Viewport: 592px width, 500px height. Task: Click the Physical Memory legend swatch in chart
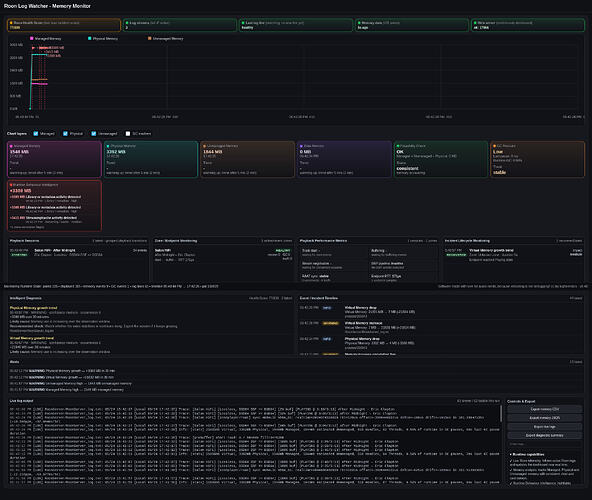coord(89,39)
